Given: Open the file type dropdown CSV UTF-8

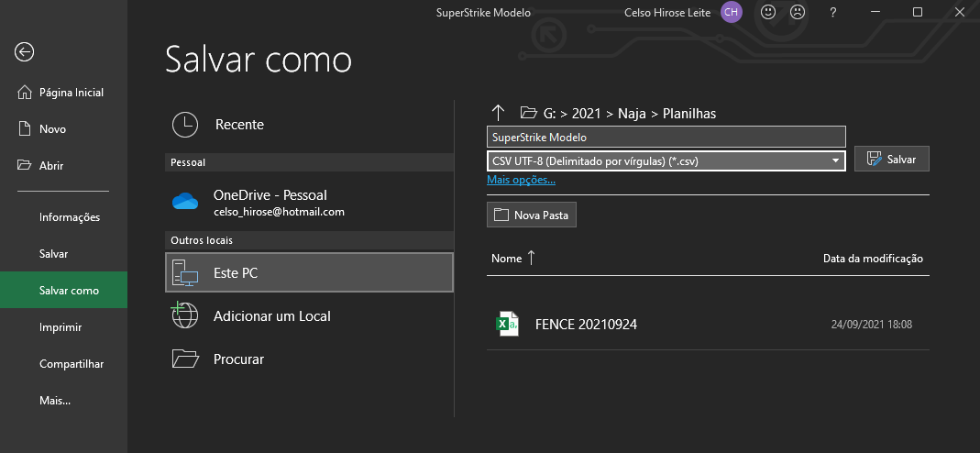Looking at the screenshot, I should (x=666, y=160).
